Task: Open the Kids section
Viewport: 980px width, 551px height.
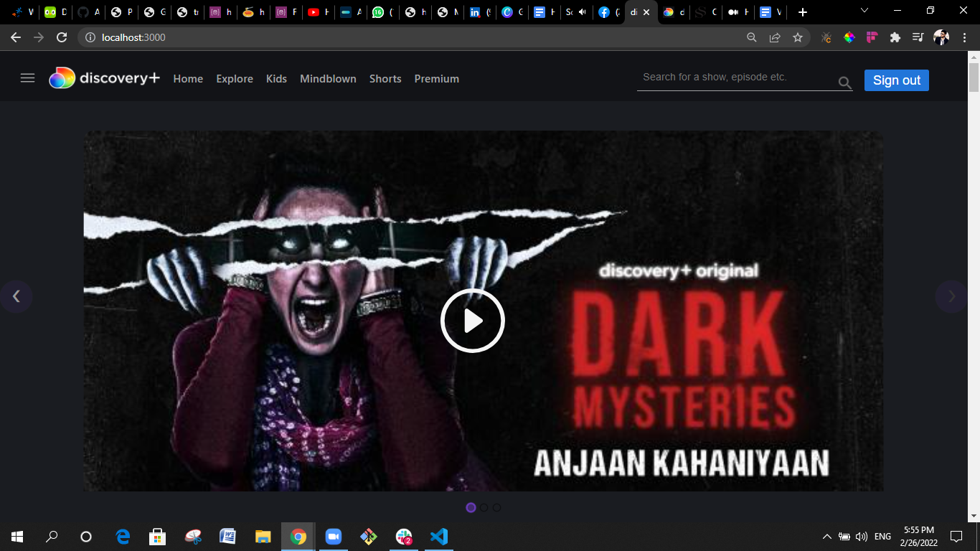Action: point(276,79)
